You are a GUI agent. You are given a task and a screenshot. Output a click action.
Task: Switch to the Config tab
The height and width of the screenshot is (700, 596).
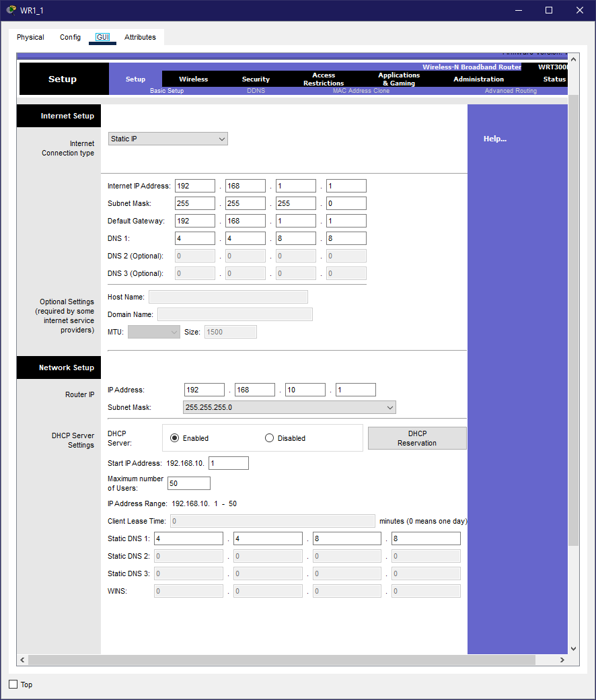pyautogui.click(x=70, y=37)
